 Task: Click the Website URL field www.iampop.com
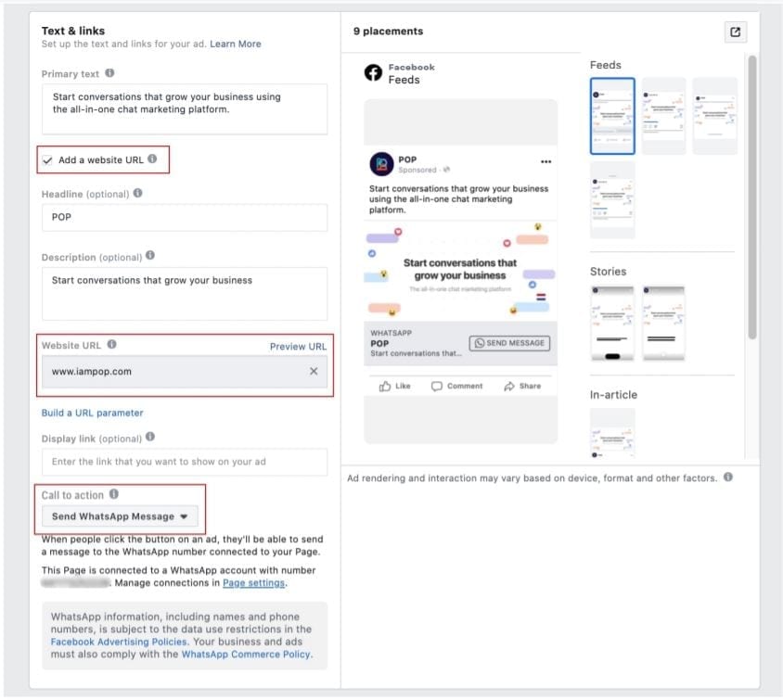pos(185,371)
